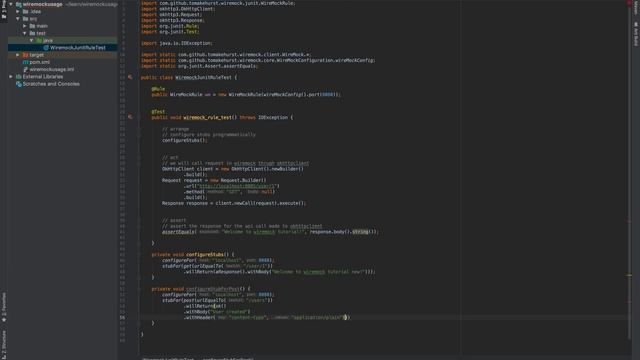Collapse the test folder arrow

(x=25, y=33)
